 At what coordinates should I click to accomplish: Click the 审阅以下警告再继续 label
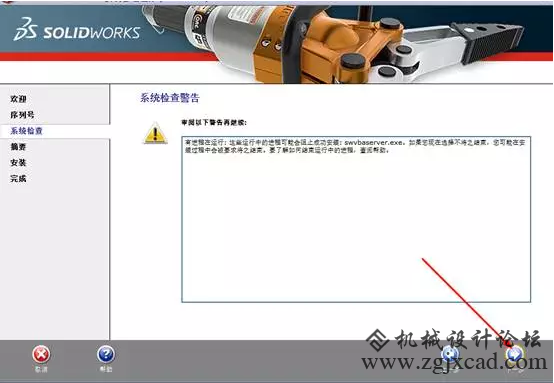coord(214,123)
